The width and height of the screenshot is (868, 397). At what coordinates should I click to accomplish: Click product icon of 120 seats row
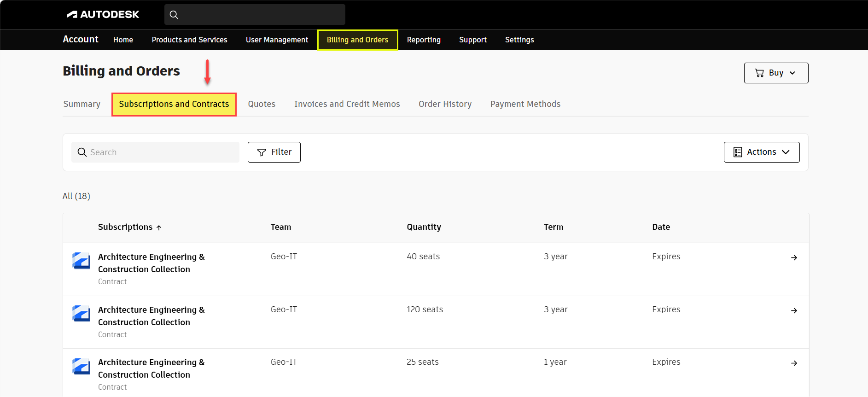tap(81, 314)
